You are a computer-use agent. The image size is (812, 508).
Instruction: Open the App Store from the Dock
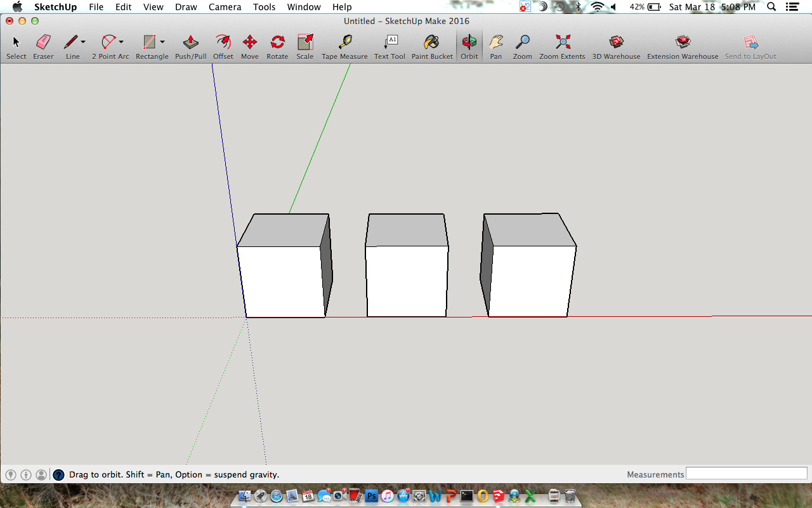403,496
